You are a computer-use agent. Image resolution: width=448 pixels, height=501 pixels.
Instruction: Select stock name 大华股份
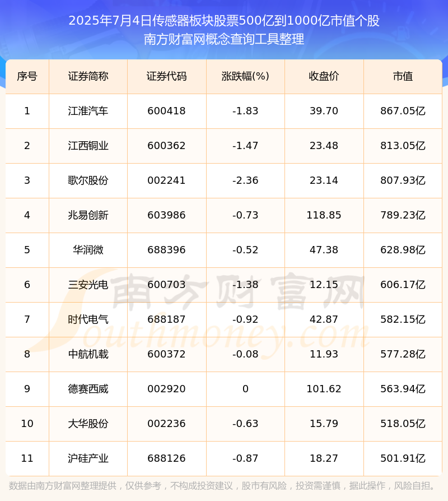click(88, 424)
